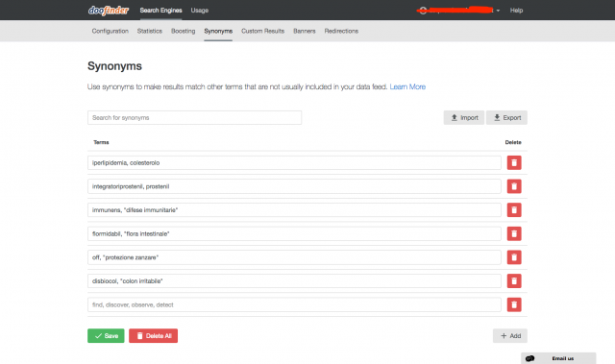Click the Delete All button
Viewport: 615px width, 364px height.
point(154,336)
